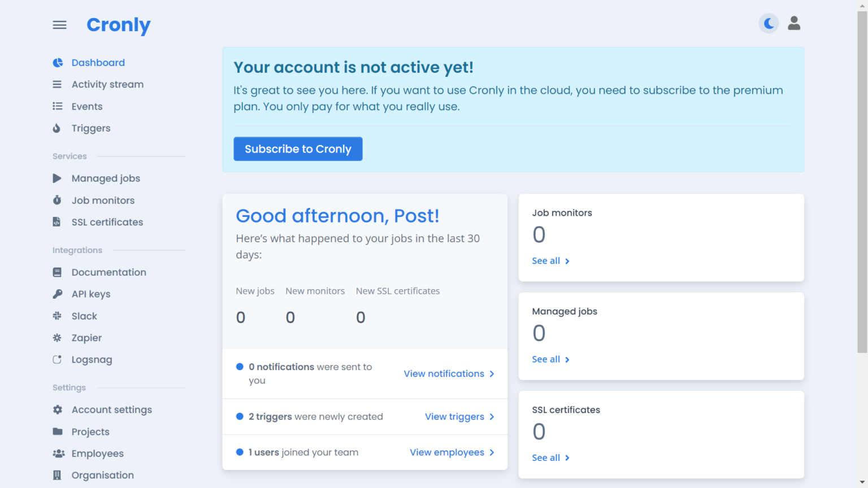The image size is (868, 488).
Task: Click the Account settings gear icon
Action: tap(57, 410)
